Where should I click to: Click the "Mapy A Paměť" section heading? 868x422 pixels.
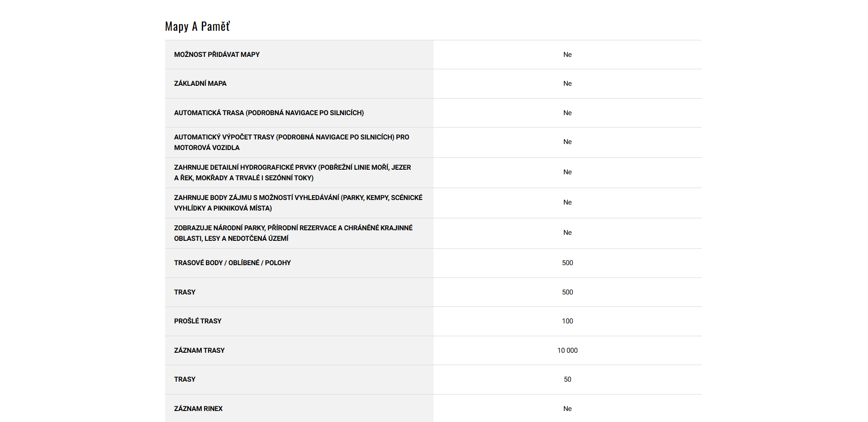point(197,27)
